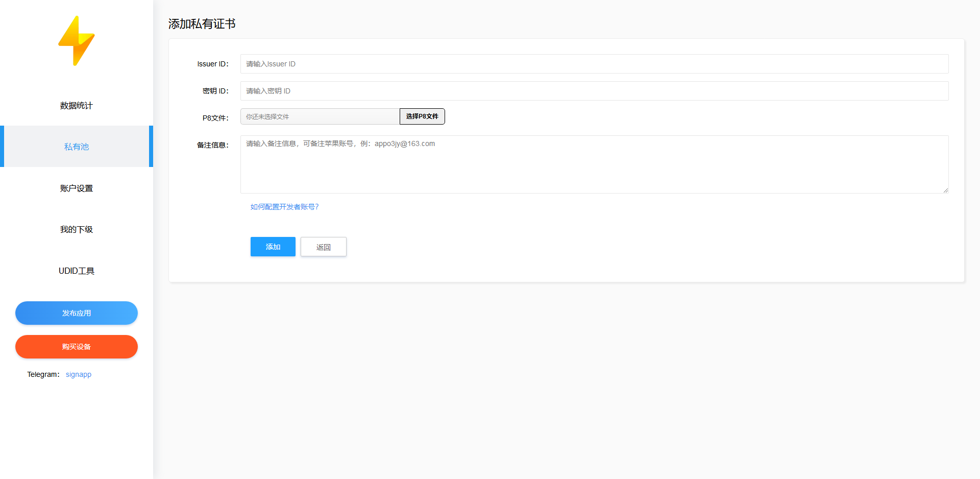
Task: Click the lightning bolt logo
Action: tap(77, 41)
